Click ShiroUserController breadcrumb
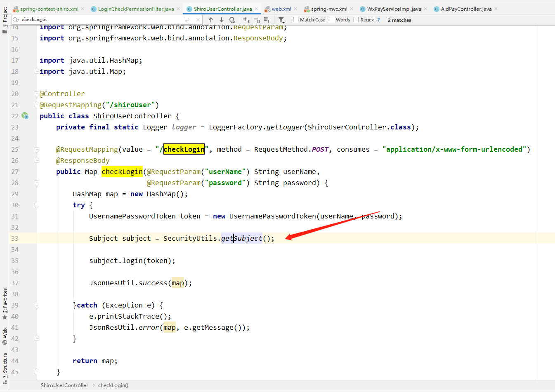This screenshot has width=555, height=392. [x=64, y=385]
